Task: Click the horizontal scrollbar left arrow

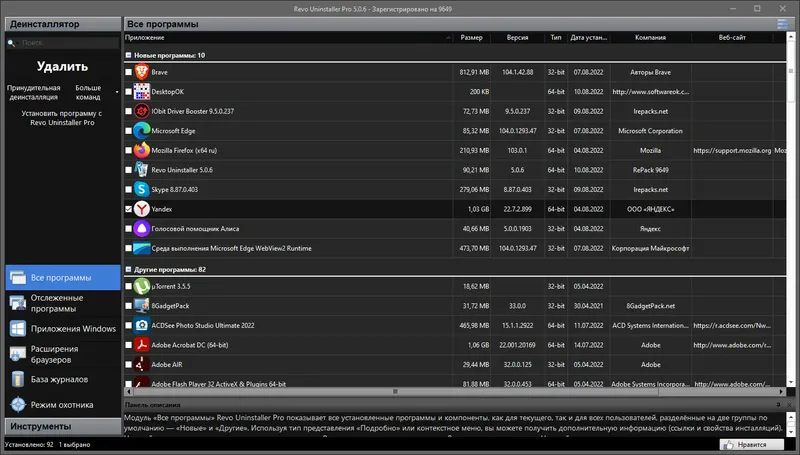Action: tap(129, 392)
